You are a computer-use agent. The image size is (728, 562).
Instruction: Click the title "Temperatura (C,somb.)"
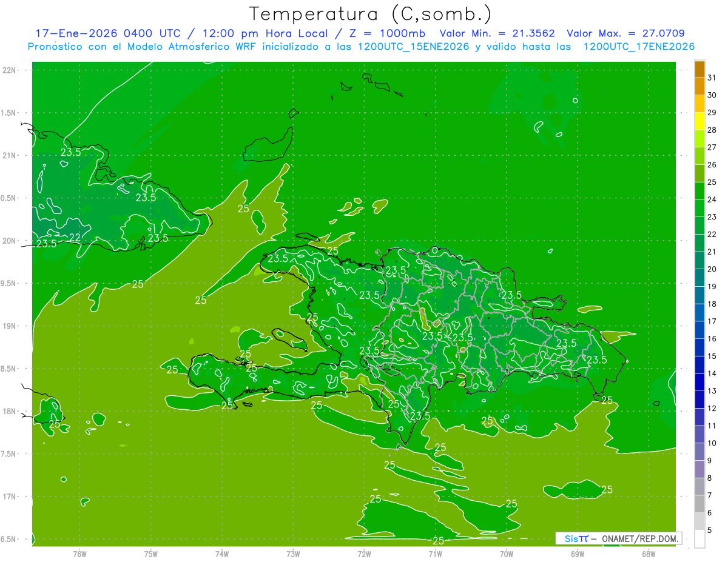370,14
